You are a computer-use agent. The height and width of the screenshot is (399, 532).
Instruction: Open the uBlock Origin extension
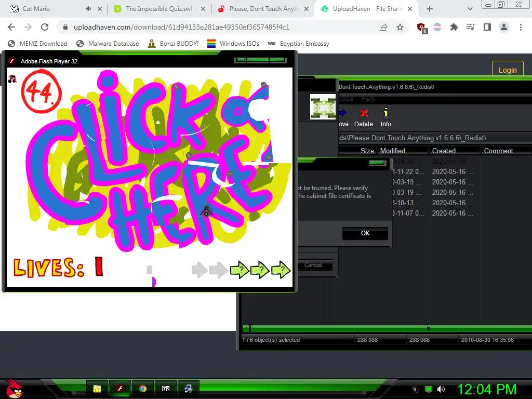422,28
